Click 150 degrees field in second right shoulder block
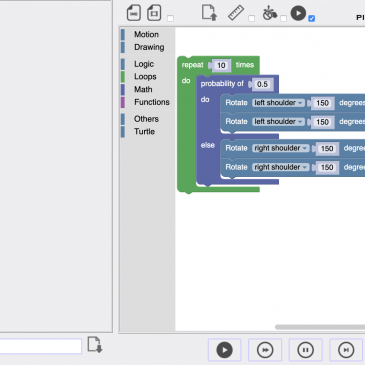The width and height of the screenshot is (365, 365). click(x=327, y=167)
